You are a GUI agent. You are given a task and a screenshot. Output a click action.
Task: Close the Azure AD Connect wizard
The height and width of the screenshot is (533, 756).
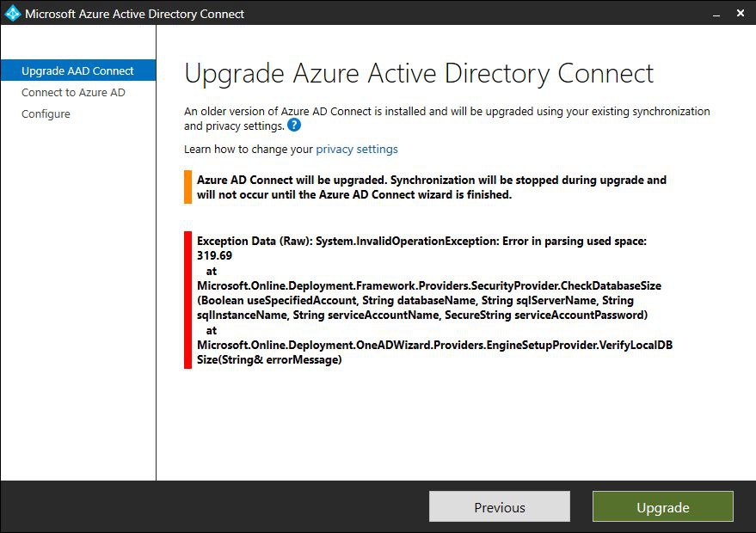[x=741, y=13]
